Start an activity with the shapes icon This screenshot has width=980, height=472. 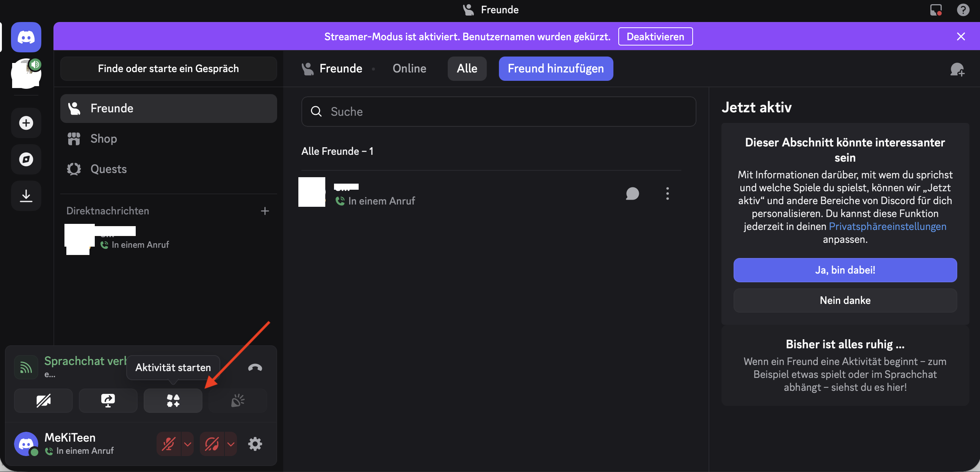pos(173,400)
